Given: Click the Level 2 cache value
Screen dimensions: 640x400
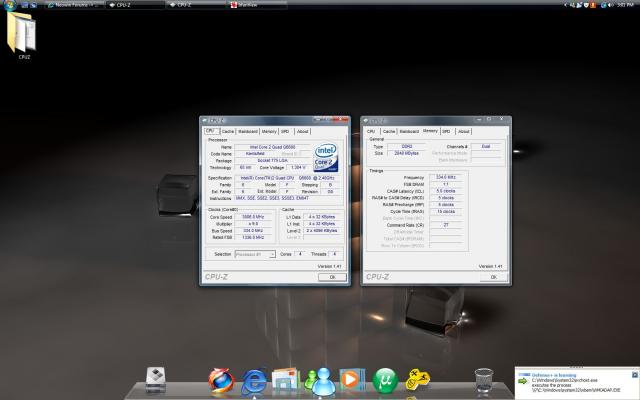Looking at the screenshot, I should coord(322,231).
